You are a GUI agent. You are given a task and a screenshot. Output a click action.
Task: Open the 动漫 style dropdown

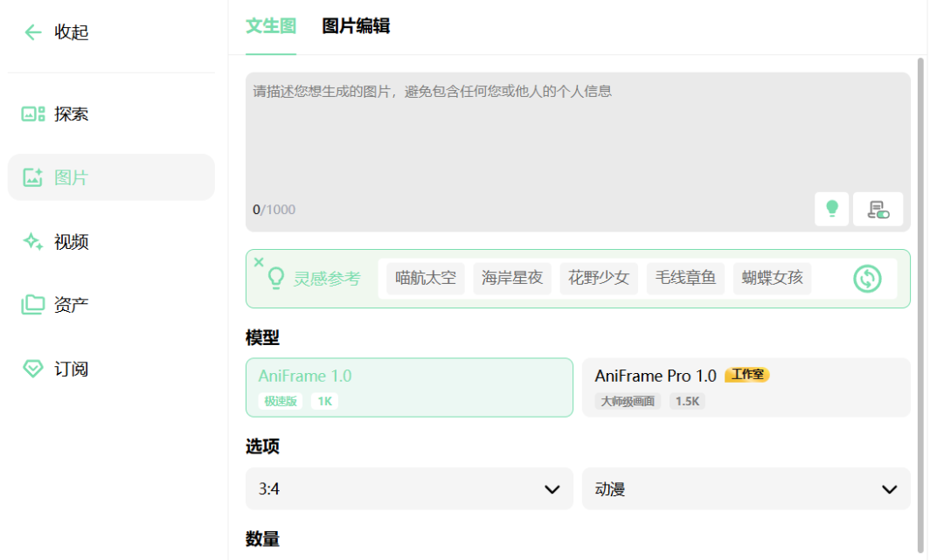(x=746, y=489)
